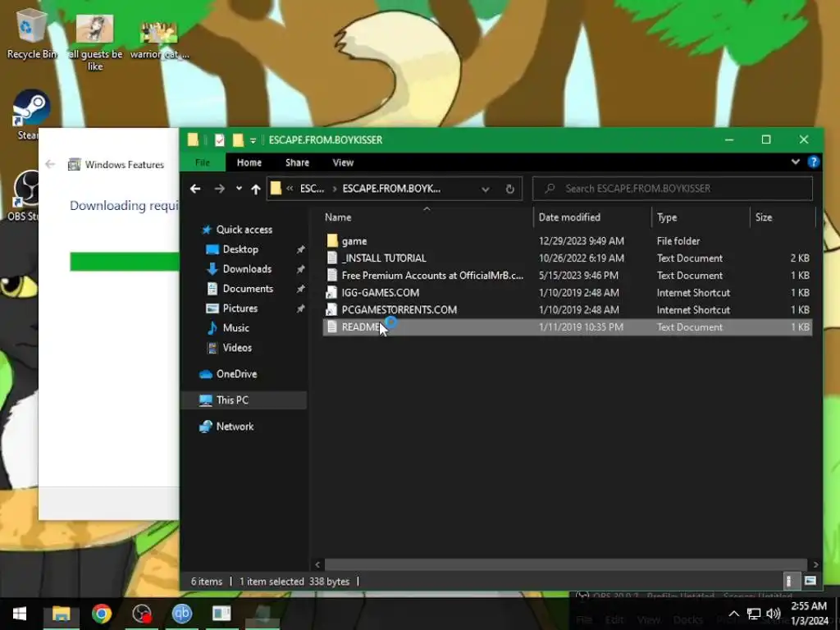Click the new folder quick access toolbar icon
The image size is (840, 630).
click(238, 140)
